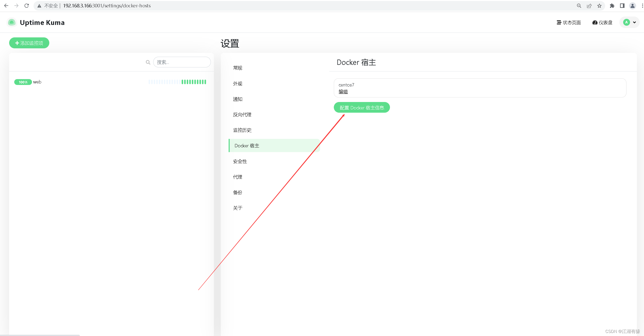Click the 编辑 edit link for centos7
This screenshot has width=644, height=336.
[343, 92]
